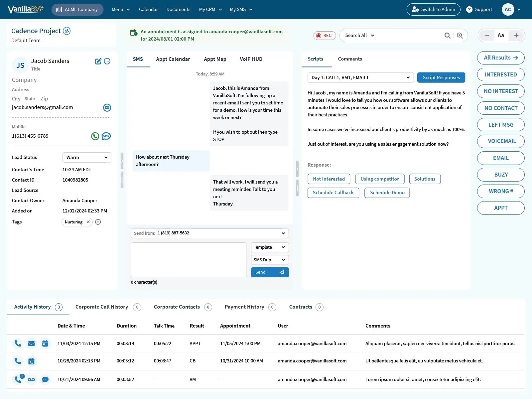The width and height of the screenshot is (532, 399).
Task: Click email icon in 11/03/2024 activity row
Action: click(31, 343)
